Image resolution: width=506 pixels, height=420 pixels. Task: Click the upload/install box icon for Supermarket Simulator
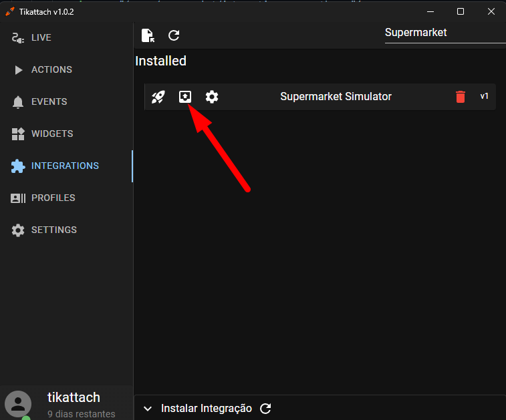click(x=185, y=97)
